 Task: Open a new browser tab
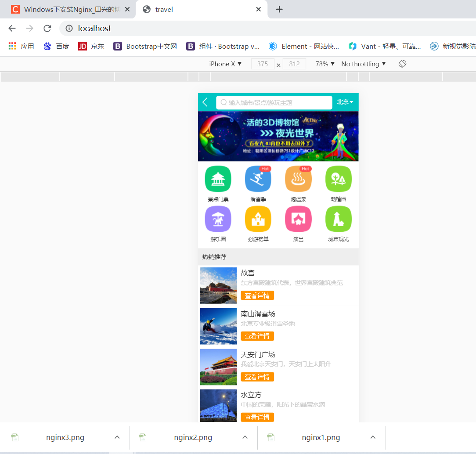(279, 9)
